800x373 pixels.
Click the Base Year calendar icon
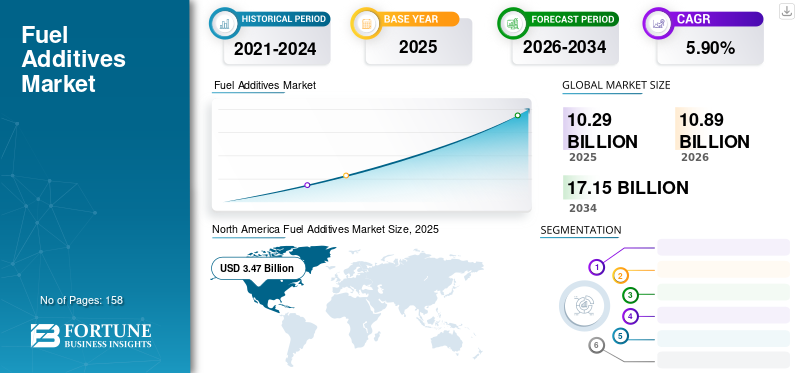click(x=366, y=23)
